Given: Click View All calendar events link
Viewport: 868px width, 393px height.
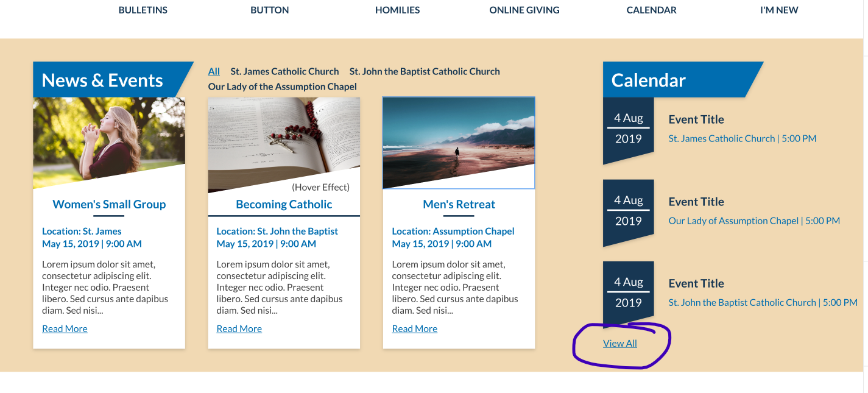Looking at the screenshot, I should [619, 343].
